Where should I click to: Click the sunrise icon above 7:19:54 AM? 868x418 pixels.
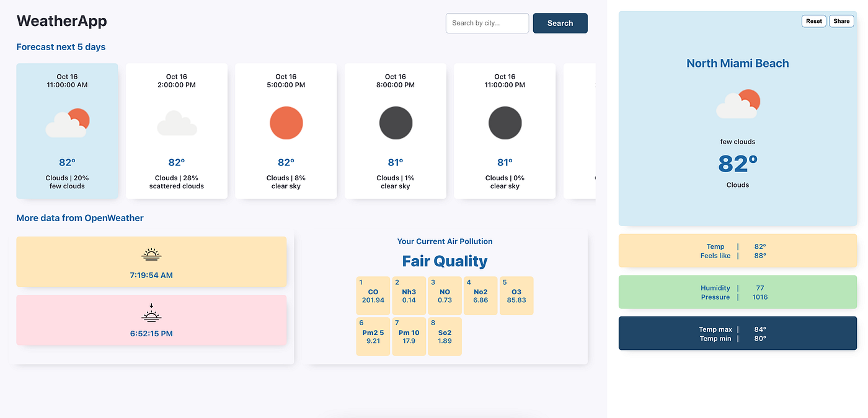[x=151, y=254]
